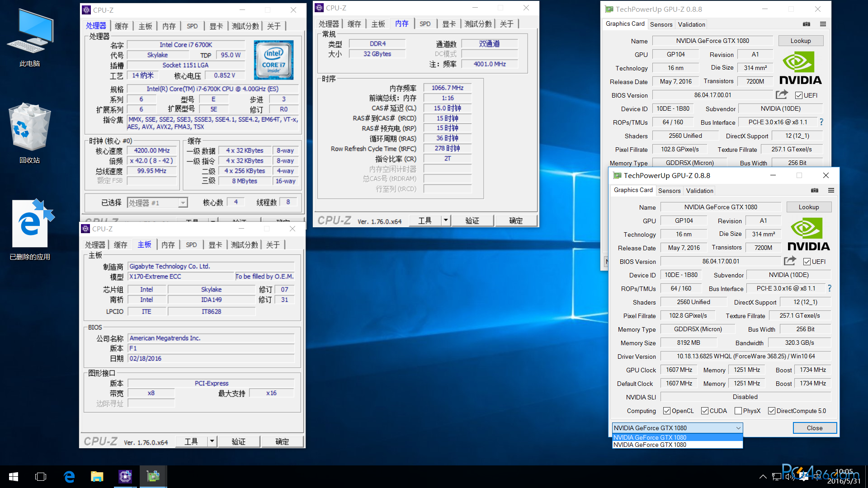Click the camera icon in back GPU-Z window
The height and width of the screenshot is (488, 868).
point(806,24)
